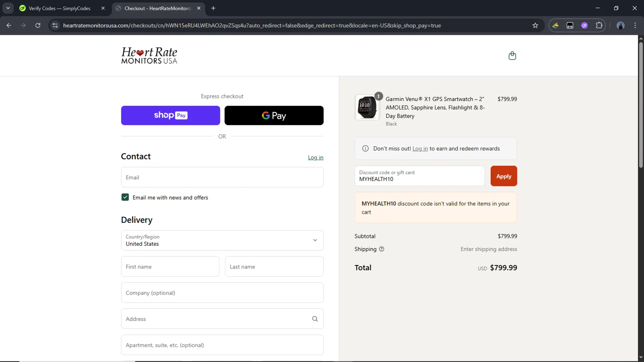The image size is (644, 362).
Task: Reload the checkout page
Action: point(38,25)
